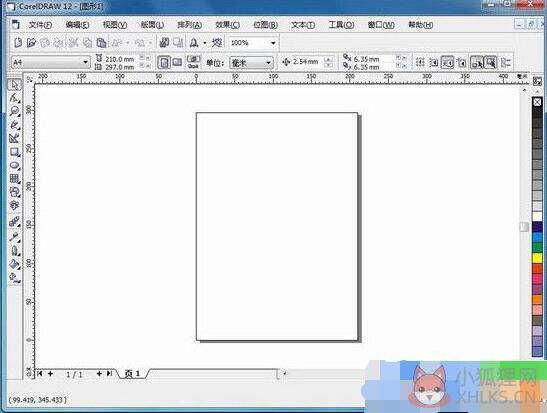Click the Corel Online icon
The width and height of the screenshot is (547, 413).
click(217, 43)
